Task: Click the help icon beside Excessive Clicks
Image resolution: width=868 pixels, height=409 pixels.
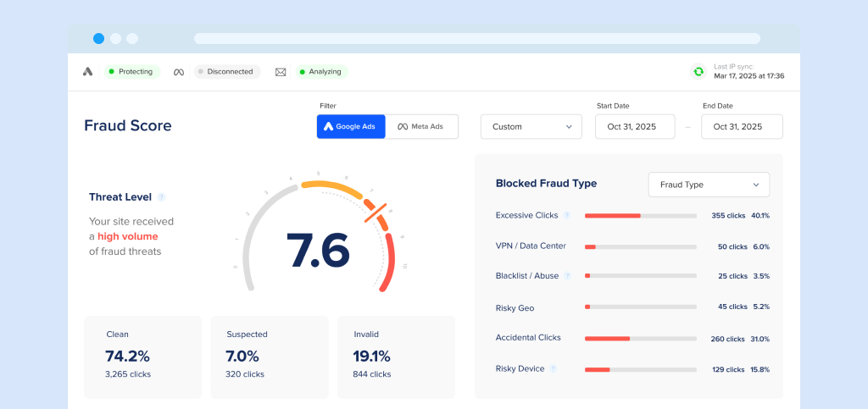Action: pos(567,215)
